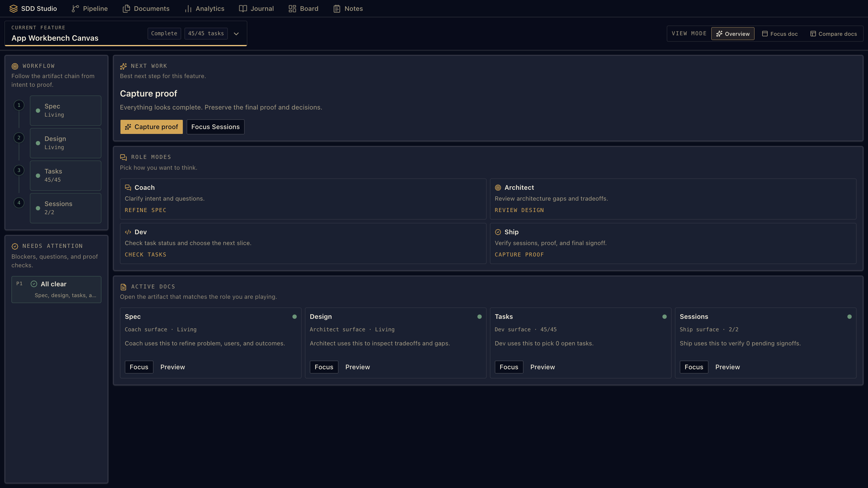868x488 pixels.
Task: Click Preview on the Design doc card
Action: tap(358, 367)
